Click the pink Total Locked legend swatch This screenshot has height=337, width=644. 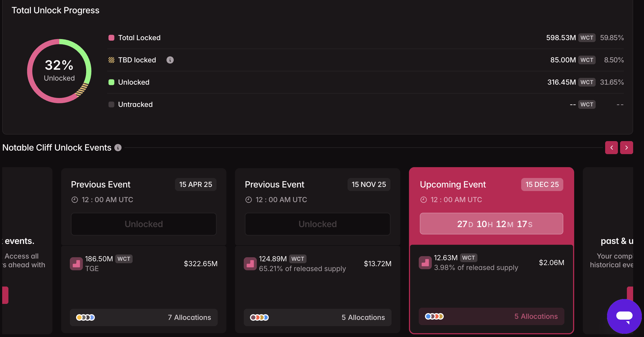(x=111, y=38)
